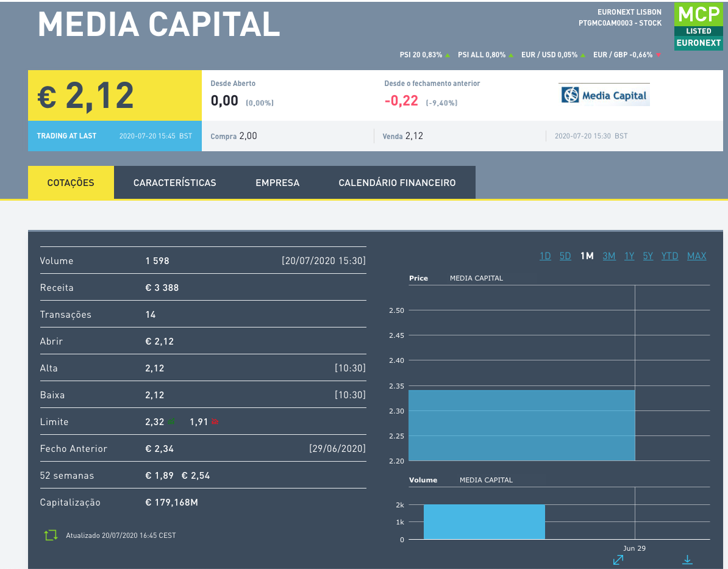Click the Media Capital company logo
Viewport: 728px width, 569px height.
(x=604, y=95)
